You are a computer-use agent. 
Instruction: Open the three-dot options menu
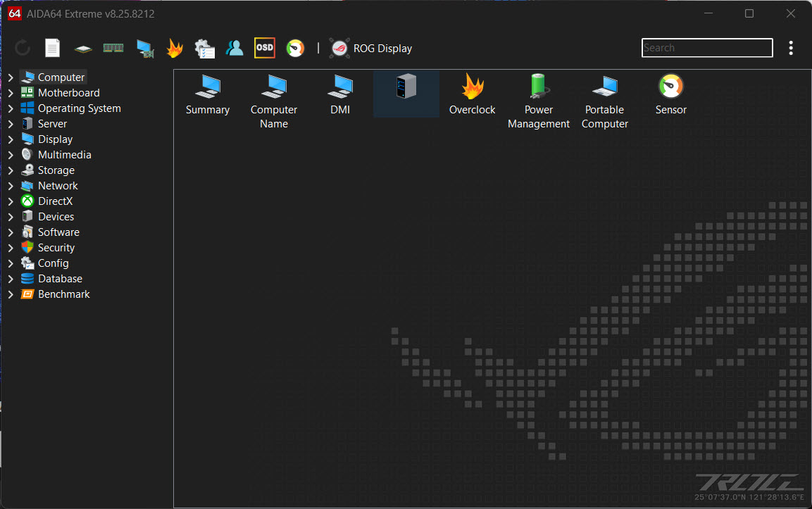791,48
